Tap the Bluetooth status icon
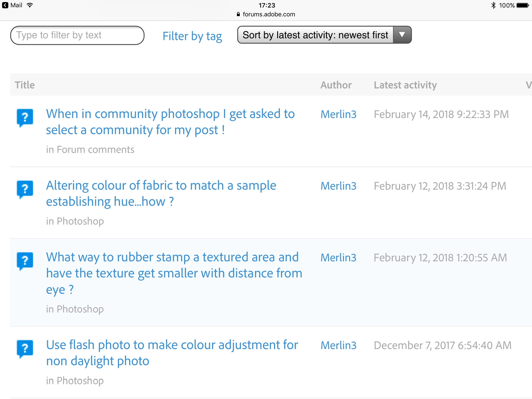Viewport: 532px width, 399px height. (x=493, y=5)
